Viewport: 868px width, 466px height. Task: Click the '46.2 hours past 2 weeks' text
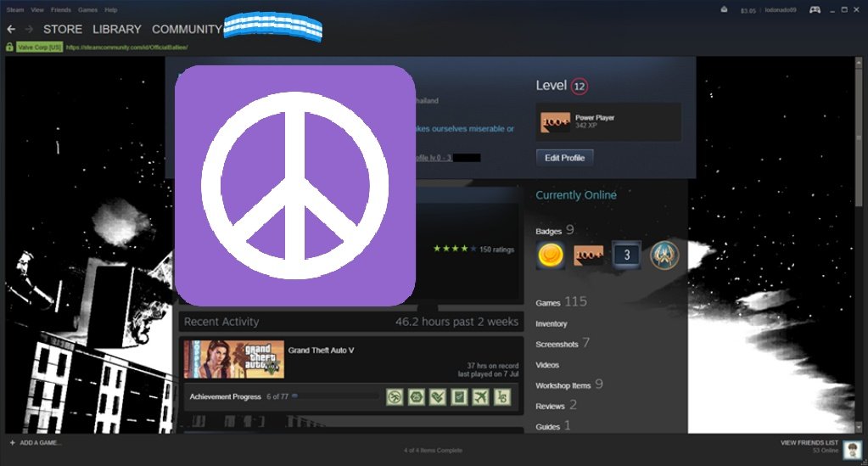pos(456,322)
